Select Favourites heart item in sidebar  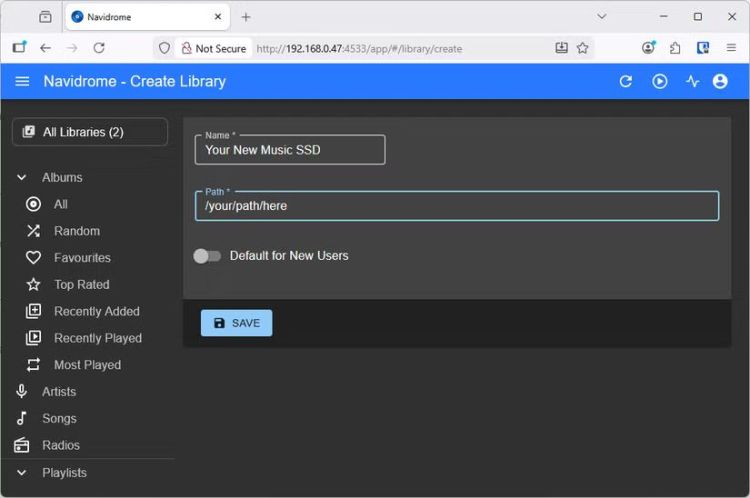click(81, 258)
